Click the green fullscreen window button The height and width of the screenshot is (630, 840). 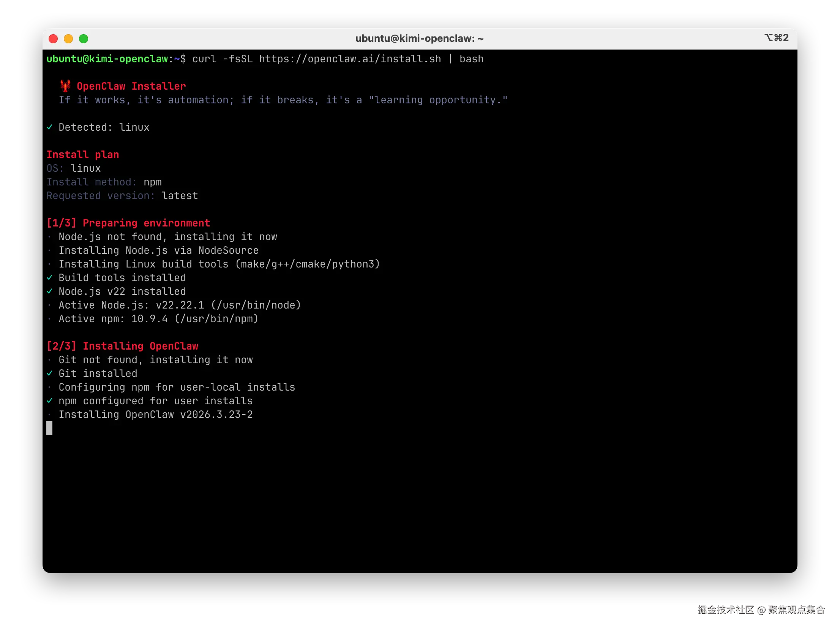pos(84,39)
